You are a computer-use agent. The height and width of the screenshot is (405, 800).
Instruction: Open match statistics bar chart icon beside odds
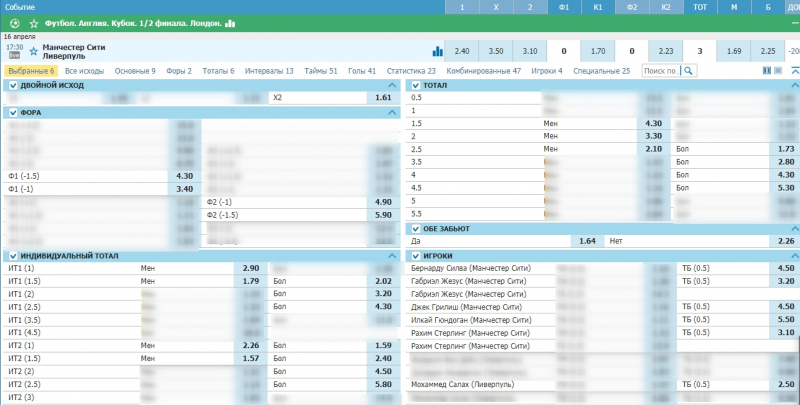click(x=437, y=51)
